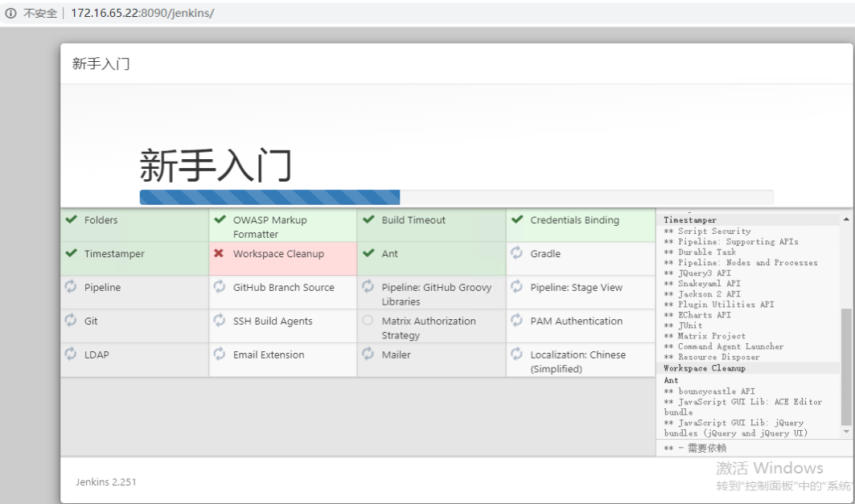Click the checkmark icon beside OWASP Markup Formatter

(220, 219)
